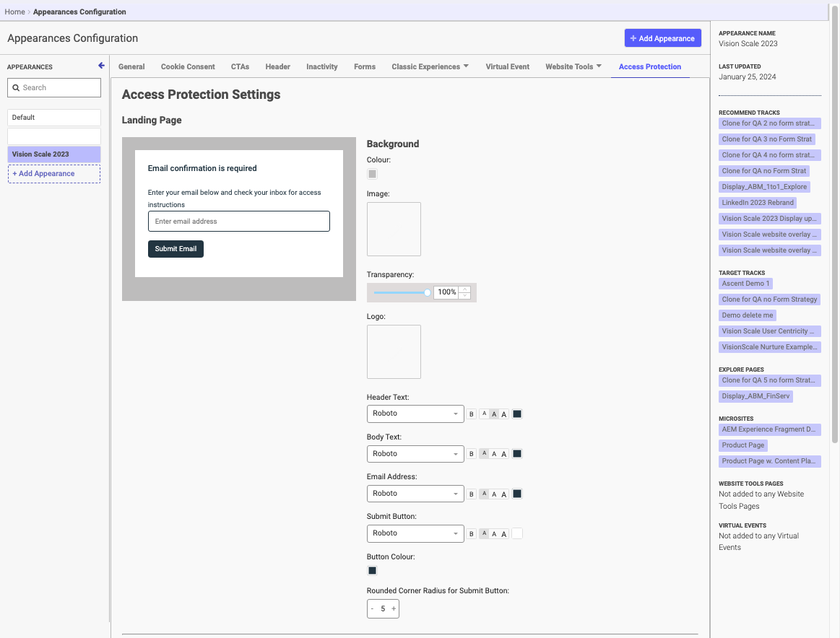Open the Virtual Event tab
Viewport: 840px width, 638px height.
[x=507, y=66]
